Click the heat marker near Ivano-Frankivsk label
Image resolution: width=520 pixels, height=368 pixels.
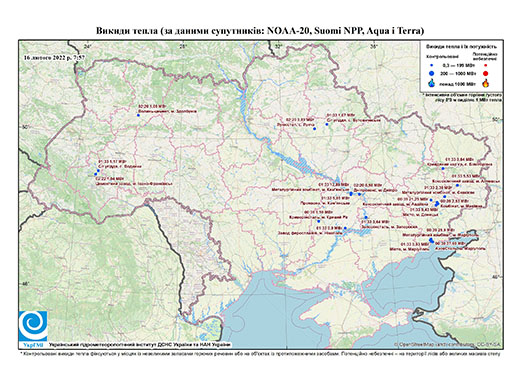96,174
